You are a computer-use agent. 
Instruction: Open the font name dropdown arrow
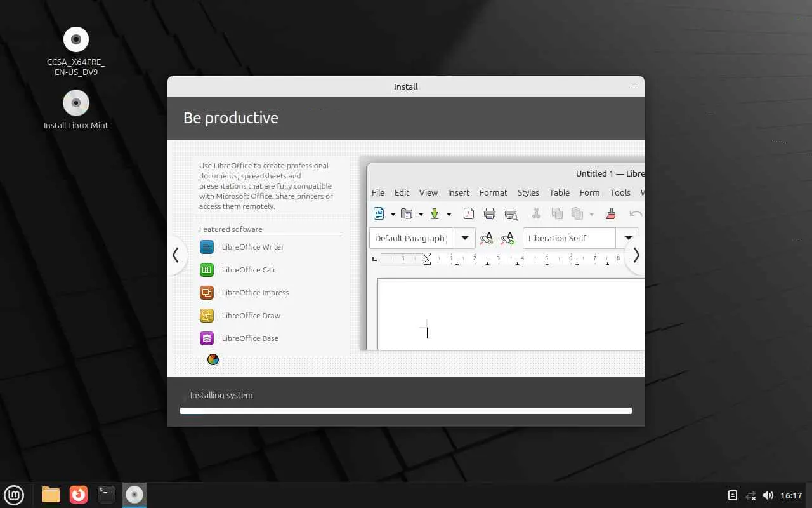click(628, 238)
